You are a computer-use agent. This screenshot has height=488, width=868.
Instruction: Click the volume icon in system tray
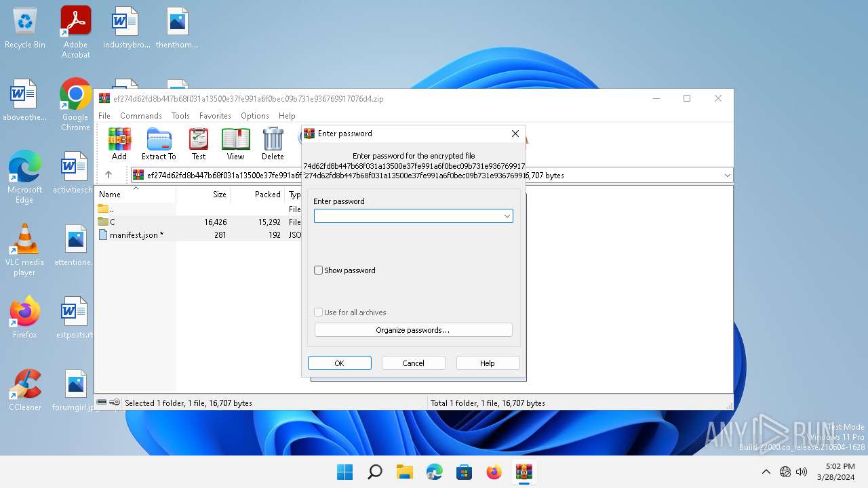802,472
